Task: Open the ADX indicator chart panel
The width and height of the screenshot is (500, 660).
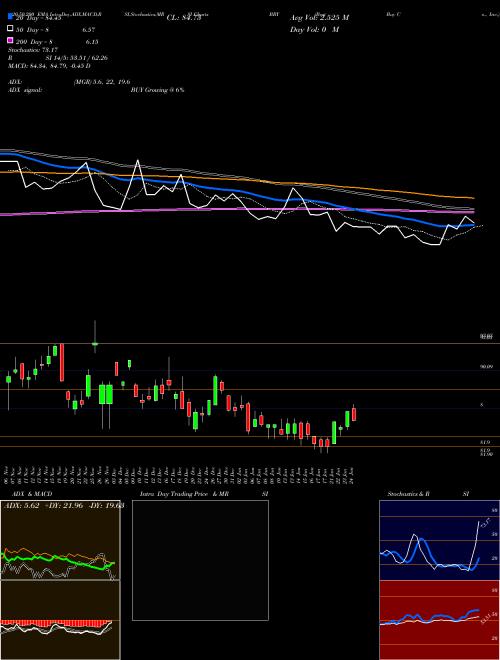Action: [x=60, y=540]
